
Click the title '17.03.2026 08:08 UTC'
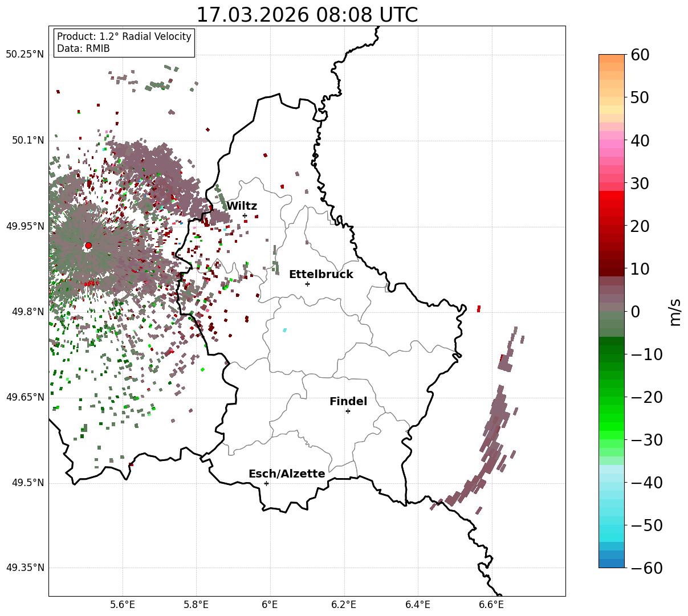307,15
